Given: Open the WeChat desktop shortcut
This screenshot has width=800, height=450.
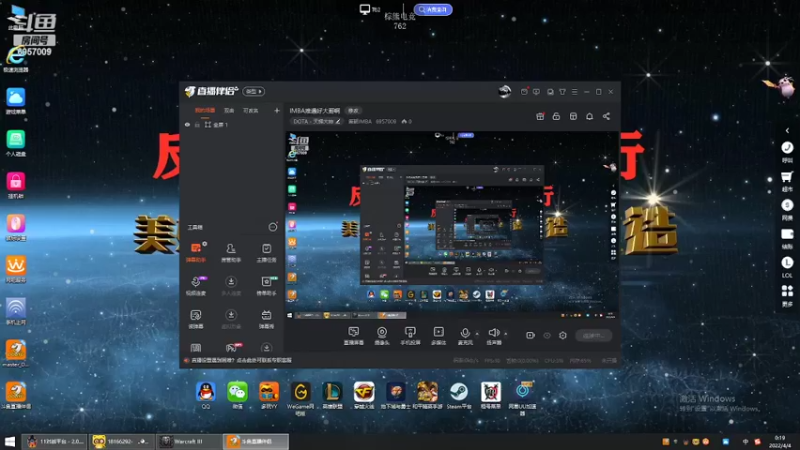Looking at the screenshot, I should point(237,395).
